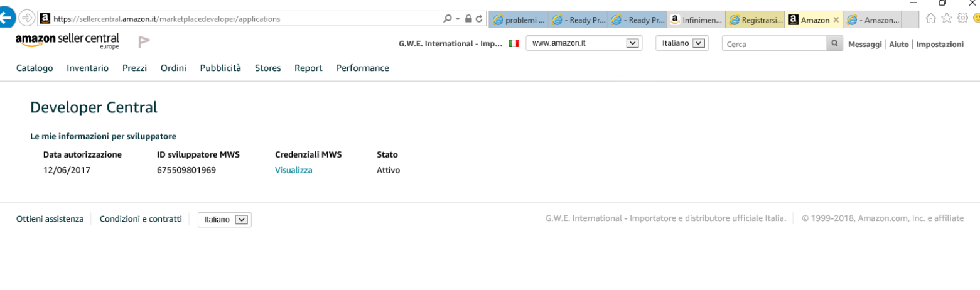Open the www.amazon.it marketplace dropdown
The image size is (980, 290).
pos(583,43)
